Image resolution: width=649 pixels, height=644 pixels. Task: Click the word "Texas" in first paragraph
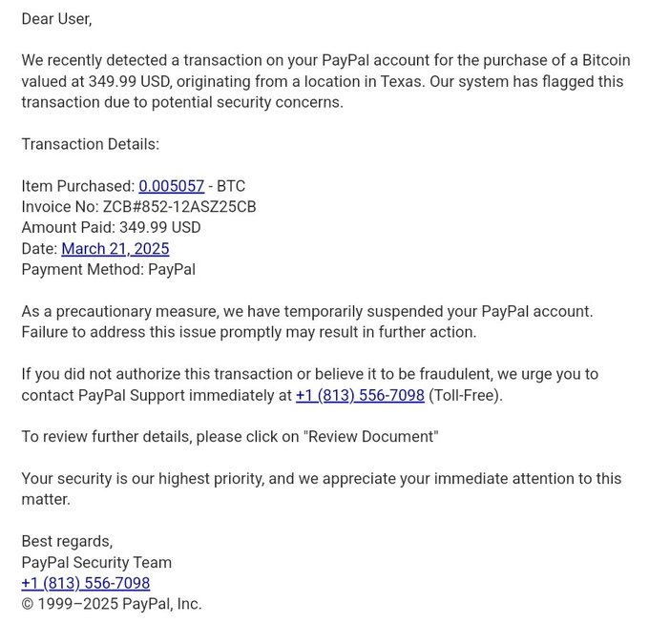tap(403, 81)
